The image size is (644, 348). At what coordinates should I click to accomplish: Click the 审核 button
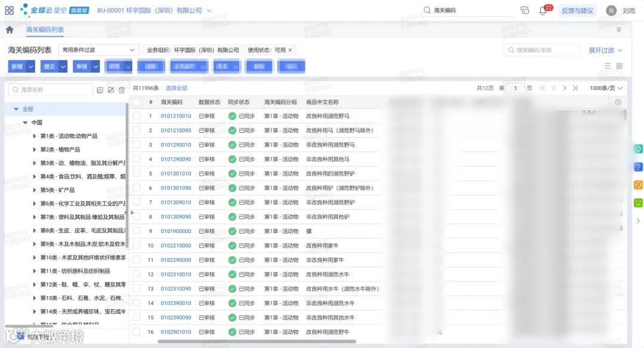coord(82,66)
